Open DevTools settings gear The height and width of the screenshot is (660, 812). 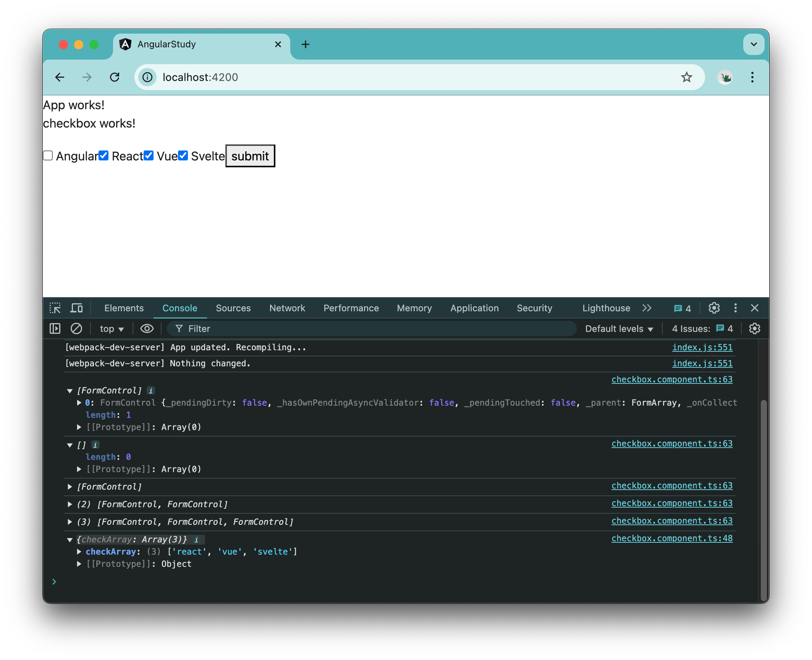coord(714,308)
